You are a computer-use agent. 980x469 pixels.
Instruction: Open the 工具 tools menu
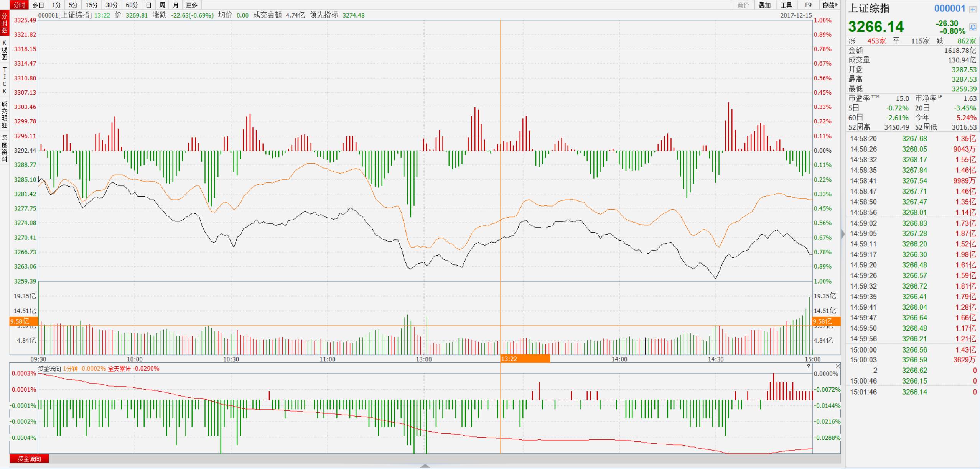(786, 5)
